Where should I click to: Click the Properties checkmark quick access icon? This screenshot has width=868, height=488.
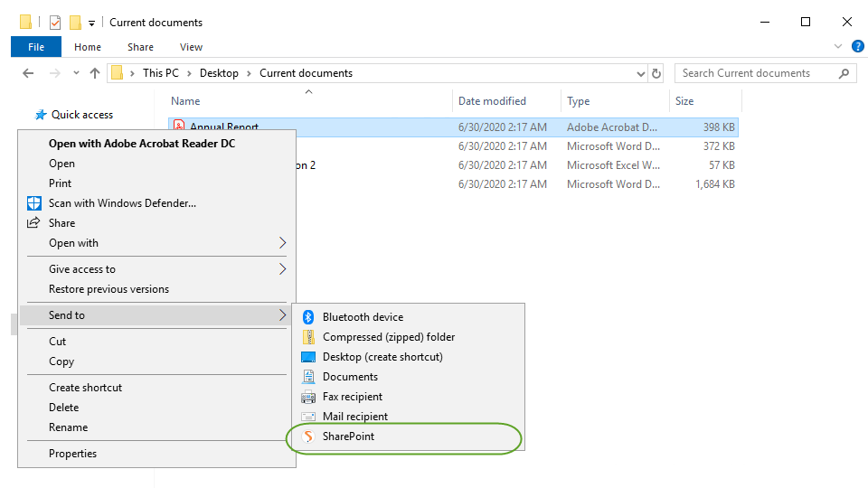(x=55, y=22)
